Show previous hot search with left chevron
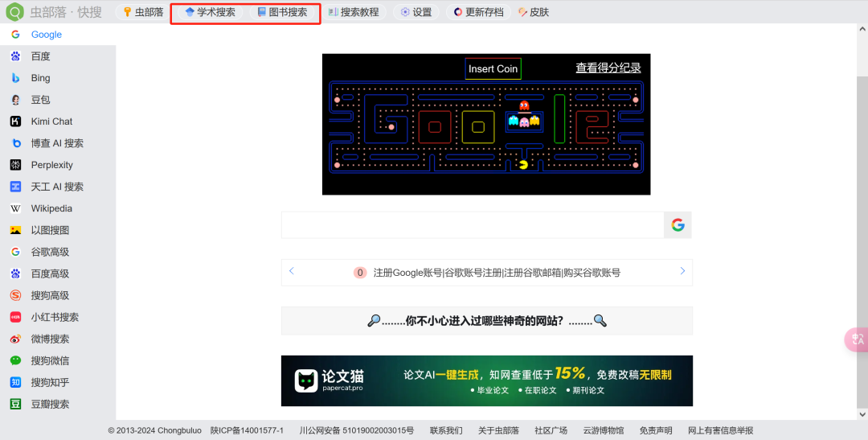The width and height of the screenshot is (868, 440). pyautogui.click(x=292, y=271)
